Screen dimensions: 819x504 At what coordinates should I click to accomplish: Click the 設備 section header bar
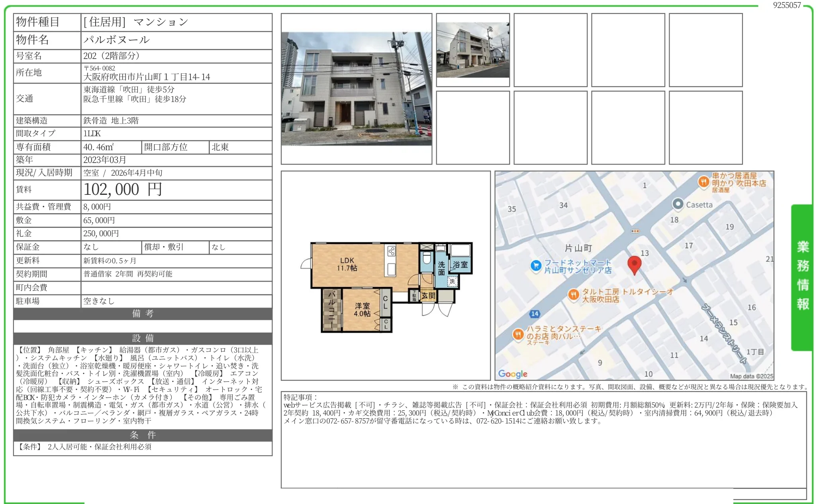(143, 338)
